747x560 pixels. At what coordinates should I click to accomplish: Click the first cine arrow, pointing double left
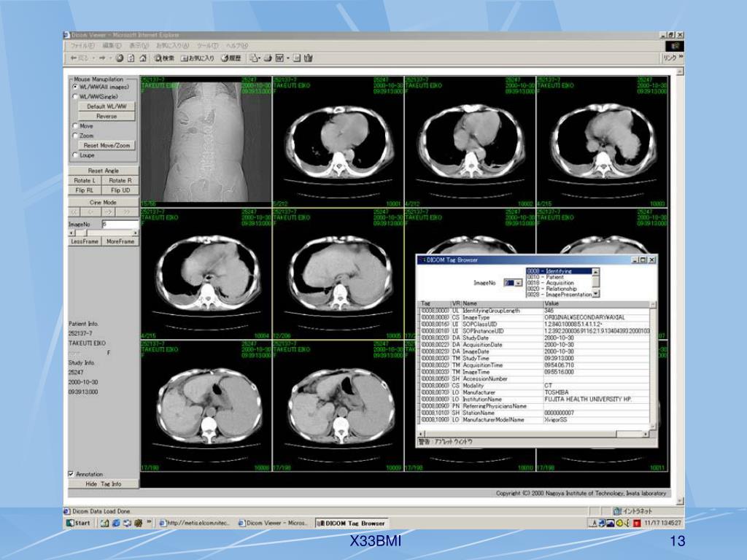click(75, 212)
